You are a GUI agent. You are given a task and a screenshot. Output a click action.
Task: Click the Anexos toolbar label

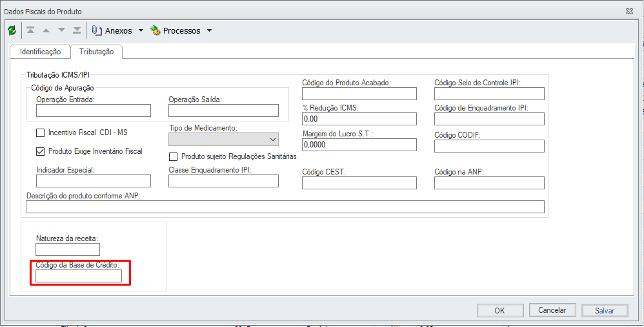coord(119,31)
